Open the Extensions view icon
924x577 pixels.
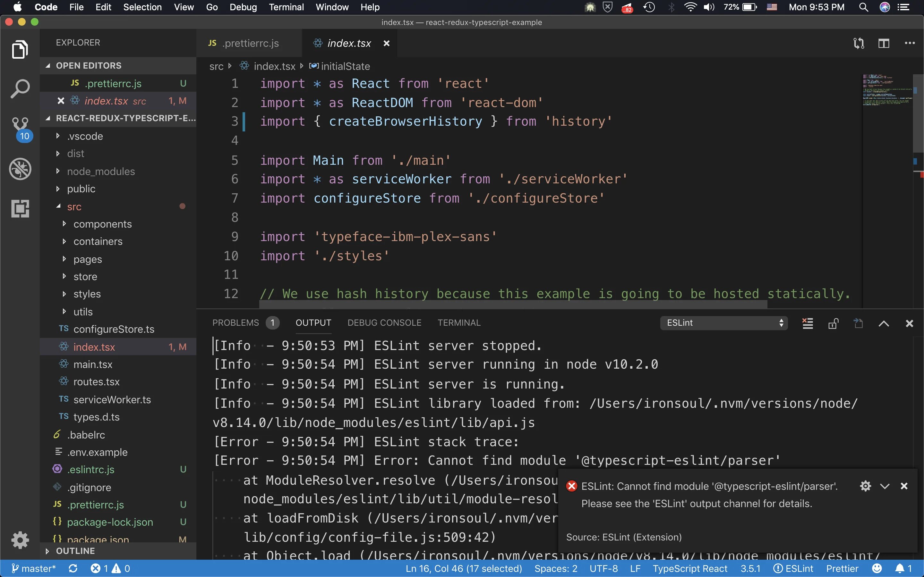point(20,208)
